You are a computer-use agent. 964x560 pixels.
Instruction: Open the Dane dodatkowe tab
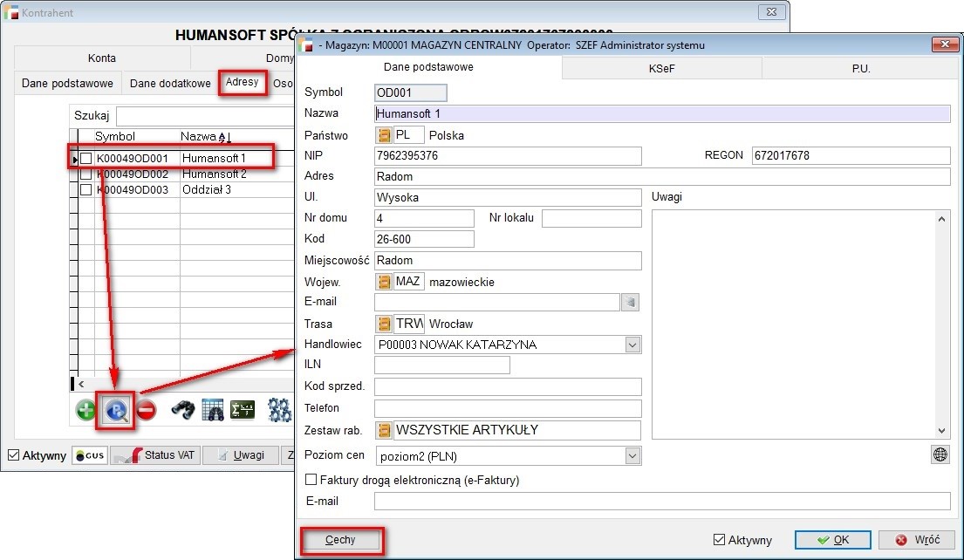[170, 83]
